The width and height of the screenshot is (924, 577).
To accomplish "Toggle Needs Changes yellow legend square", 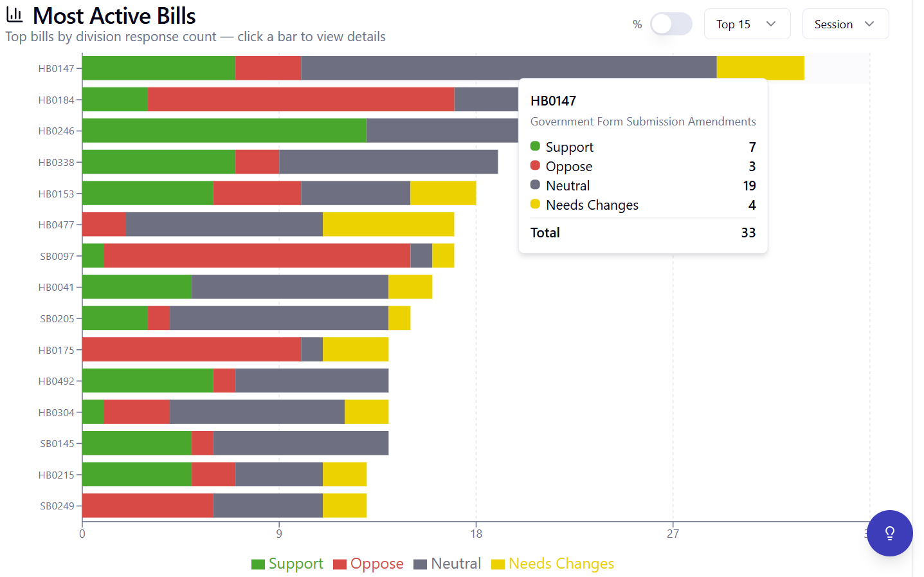I will 498,564.
